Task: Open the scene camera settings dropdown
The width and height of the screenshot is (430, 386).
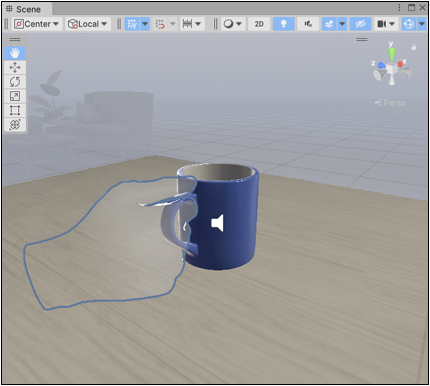Action: [x=386, y=24]
